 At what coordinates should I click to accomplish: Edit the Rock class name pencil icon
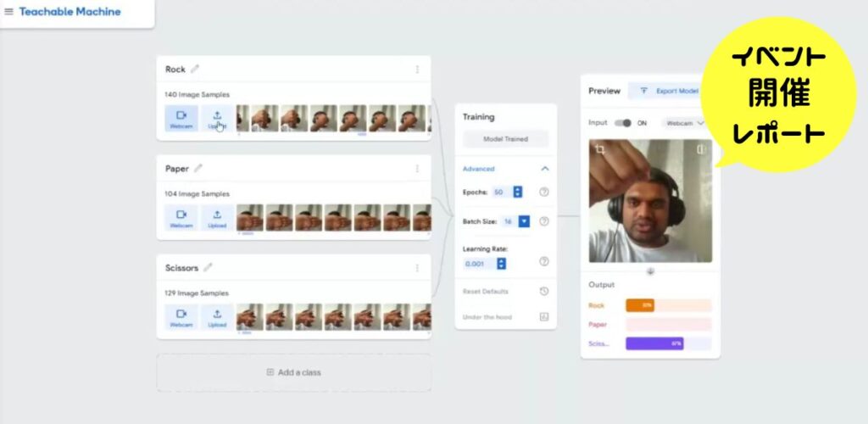195,70
